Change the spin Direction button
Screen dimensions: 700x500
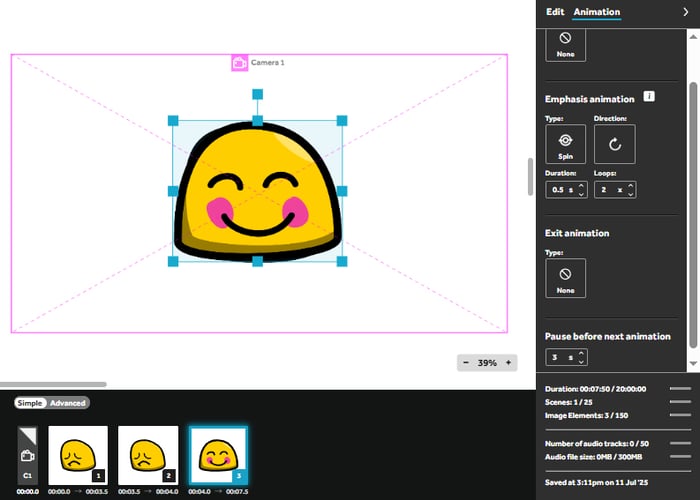(615, 144)
